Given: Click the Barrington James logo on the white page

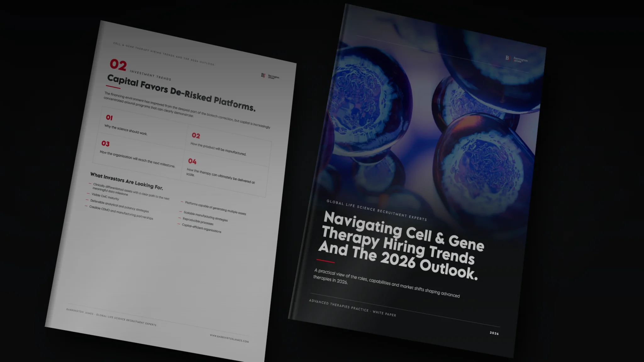Looking at the screenshot, I should (x=270, y=76).
